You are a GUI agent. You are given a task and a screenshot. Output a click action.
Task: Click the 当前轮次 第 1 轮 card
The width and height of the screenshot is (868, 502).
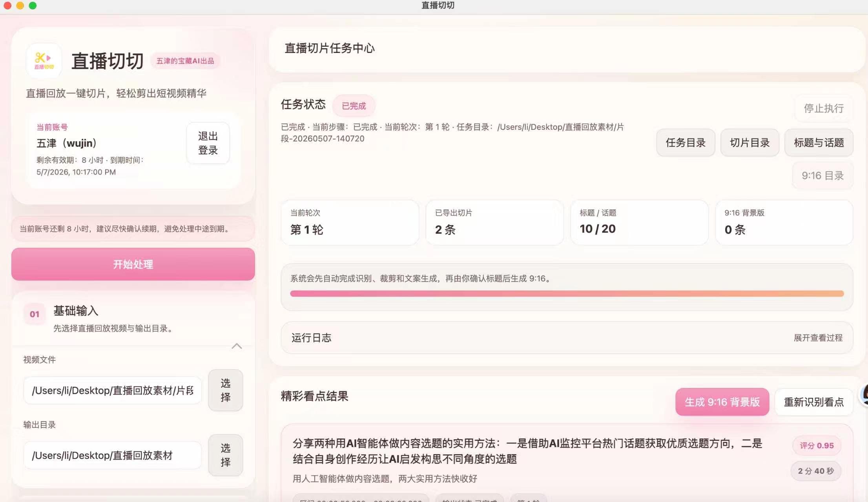(350, 222)
